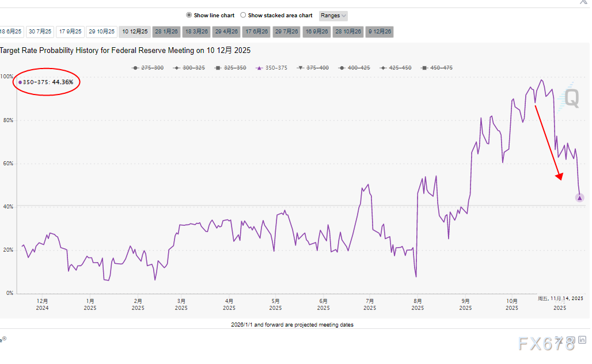Screen dimensions: 592x364
Task: Switch to the 28 1月26 meeting tab
Action: (x=166, y=32)
